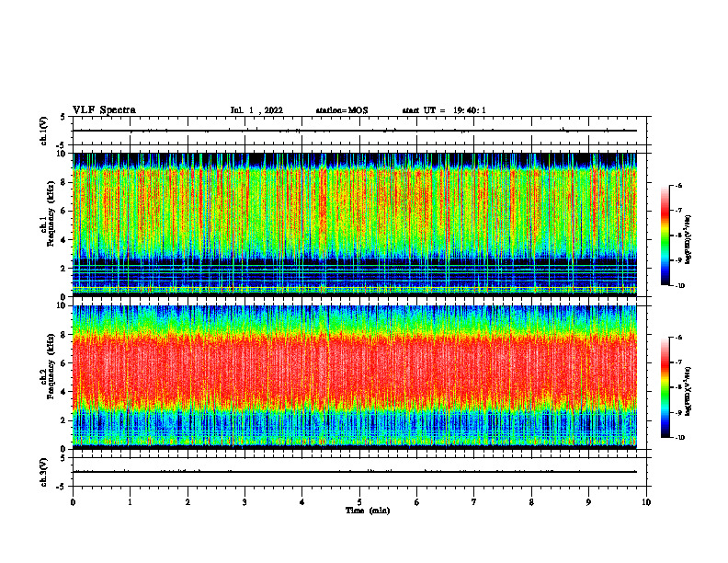Open the ch.1 spectrogram color scale bar
Viewport: 728px width, 563px height.
pyautogui.click(x=665, y=236)
